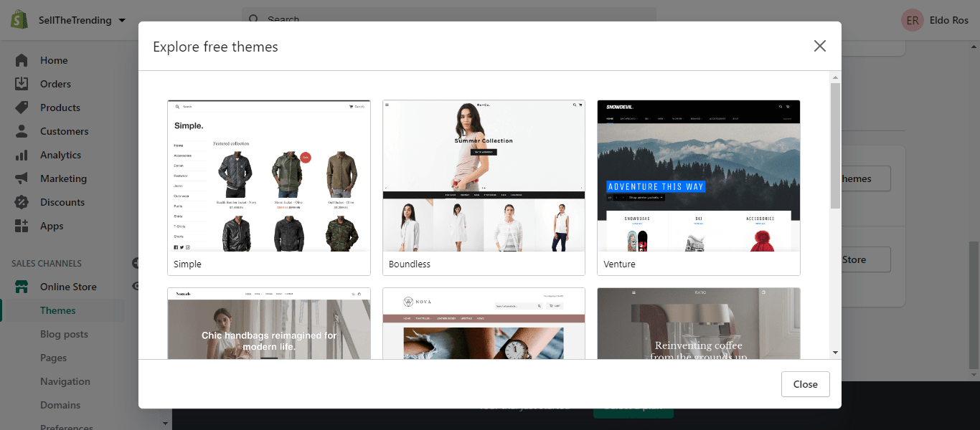Click the theme list scrollbar up arrow
Image resolution: width=980 pixels, height=430 pixels.
(835, 77)
